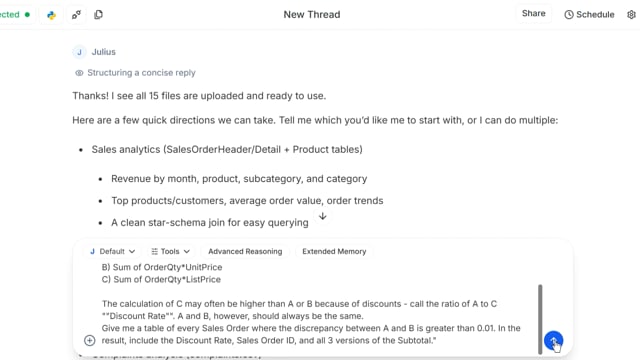The image size is (640, 360).
Task: Send the prompt with blue arrow button
Action: [553, 340]
